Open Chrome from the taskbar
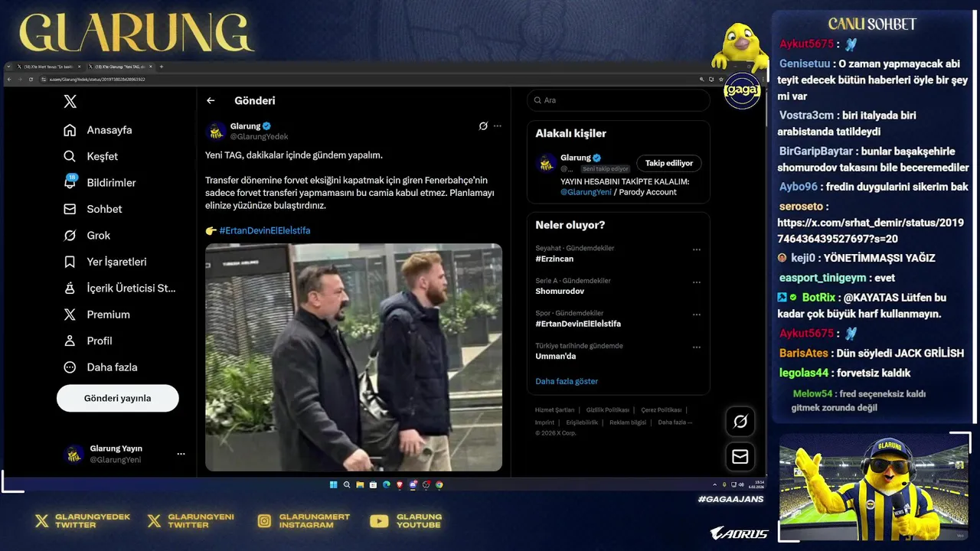Image resolution: width=980 pixels, height=551 pixels. (439, 484)
